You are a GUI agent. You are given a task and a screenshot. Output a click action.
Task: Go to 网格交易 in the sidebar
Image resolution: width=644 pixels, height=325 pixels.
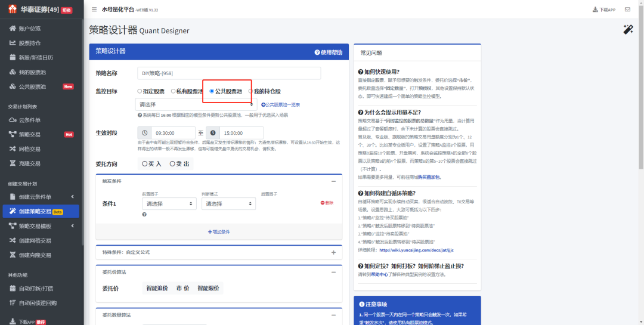click(29, 148)
